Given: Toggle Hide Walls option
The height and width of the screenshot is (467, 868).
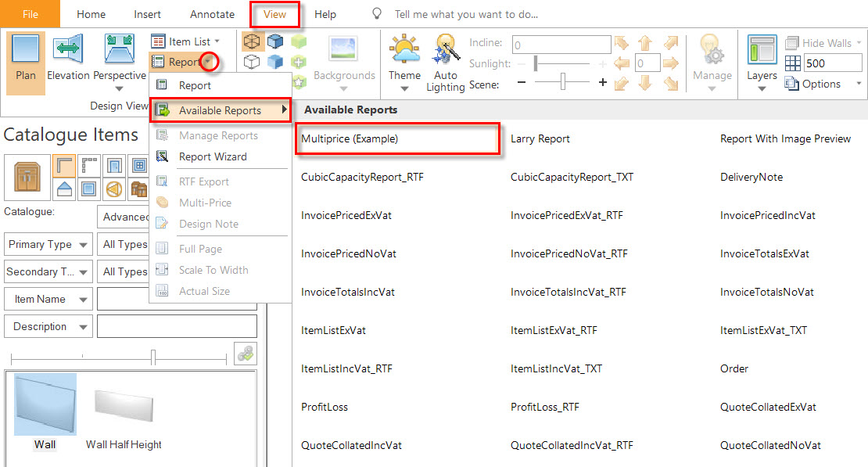Looking at the screenshot, I should click(x=823, y=43).
